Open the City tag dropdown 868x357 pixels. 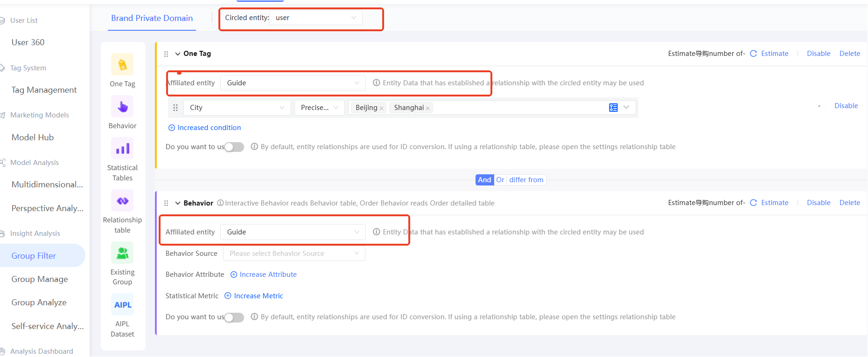[x=237, y=108]
